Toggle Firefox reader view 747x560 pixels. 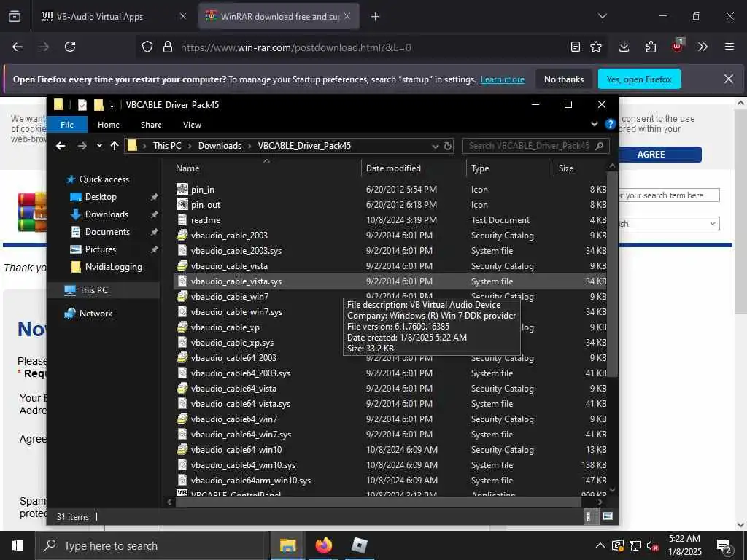pos(576,47)
